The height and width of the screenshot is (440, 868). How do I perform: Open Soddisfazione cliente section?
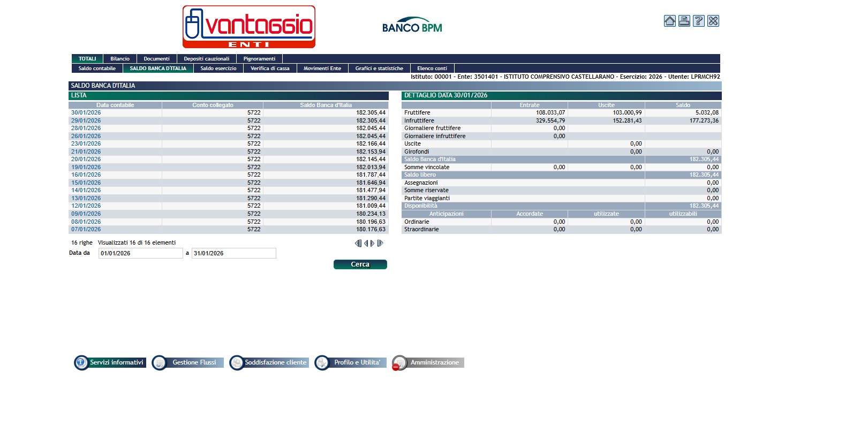click(276, 362)
